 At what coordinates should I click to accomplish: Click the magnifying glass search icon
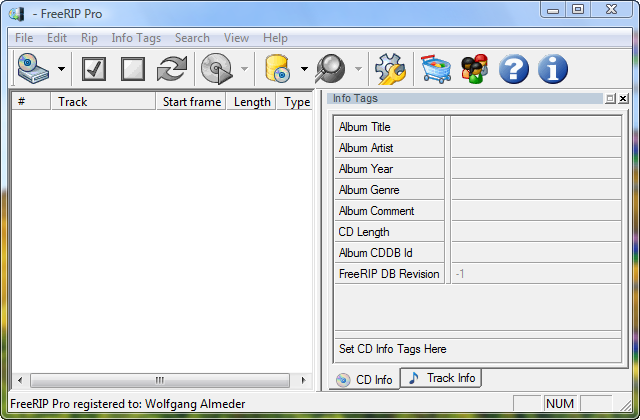[331, 69]
